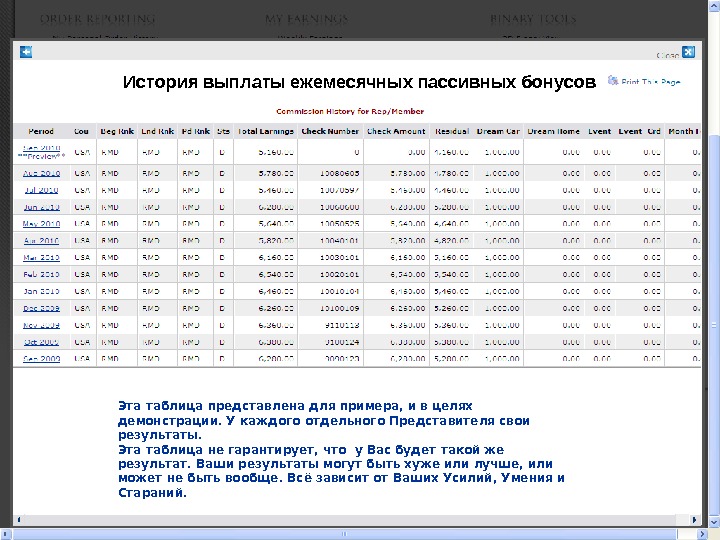Select check number 10050525

340,224
